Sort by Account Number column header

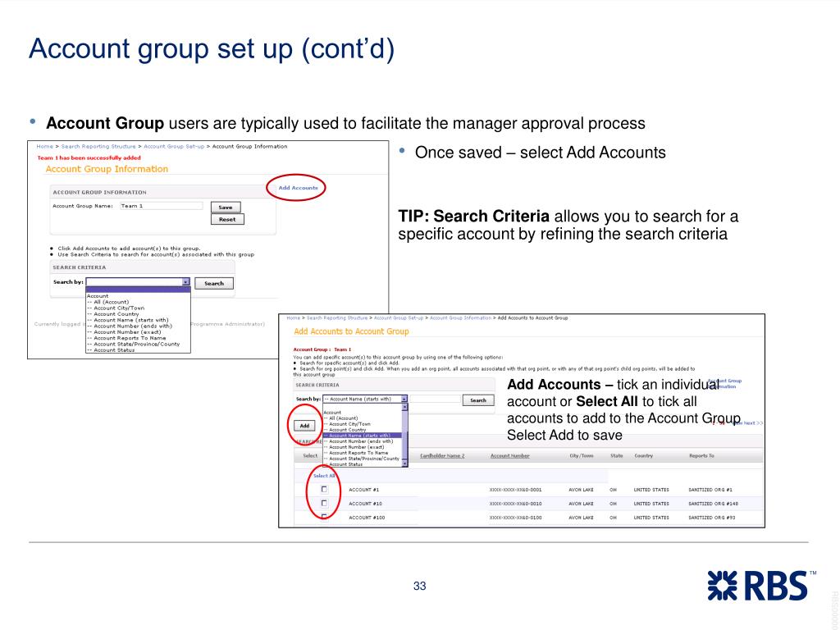(x=510, y=456)
